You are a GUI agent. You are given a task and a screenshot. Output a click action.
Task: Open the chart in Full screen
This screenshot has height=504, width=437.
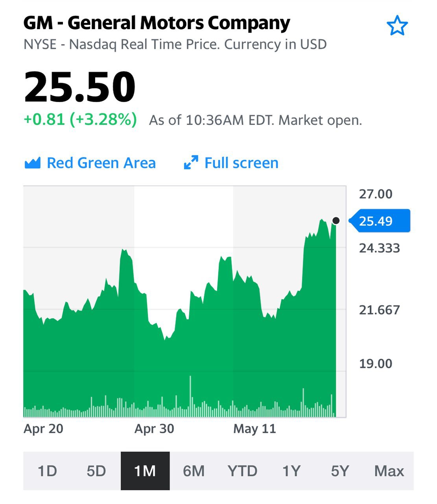coord(231,163)
